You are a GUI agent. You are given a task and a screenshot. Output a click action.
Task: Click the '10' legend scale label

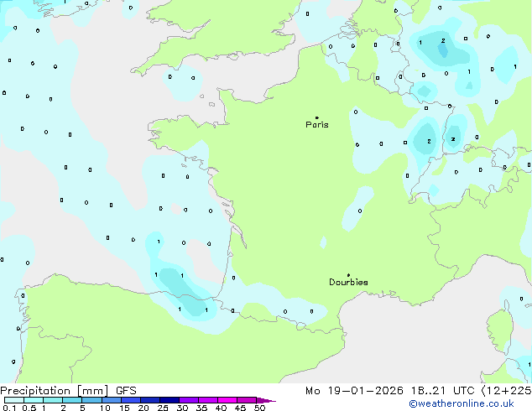[x=105, y=408]
